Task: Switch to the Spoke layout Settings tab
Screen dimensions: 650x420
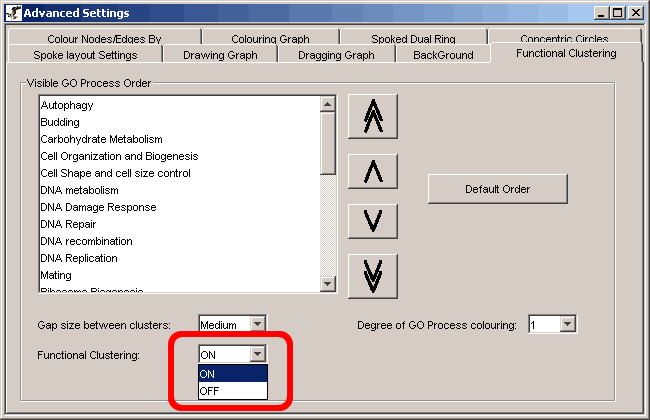Action: (x=85, y=55)
